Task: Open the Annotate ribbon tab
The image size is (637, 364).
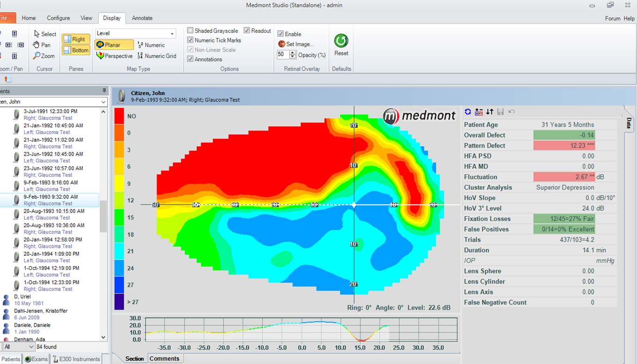Action: (142, 18)
